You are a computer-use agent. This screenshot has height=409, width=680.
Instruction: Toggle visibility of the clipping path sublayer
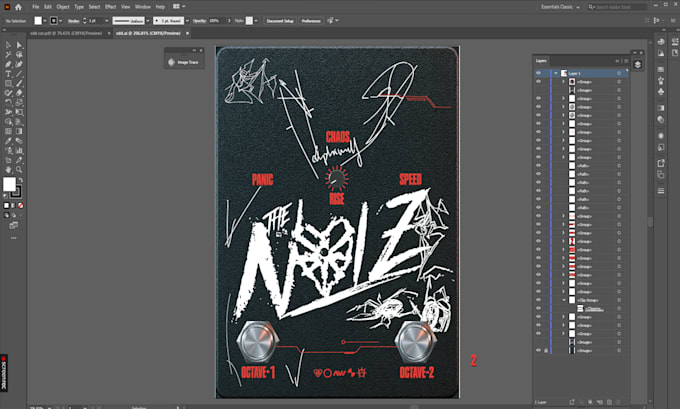[x=538, y=308]
